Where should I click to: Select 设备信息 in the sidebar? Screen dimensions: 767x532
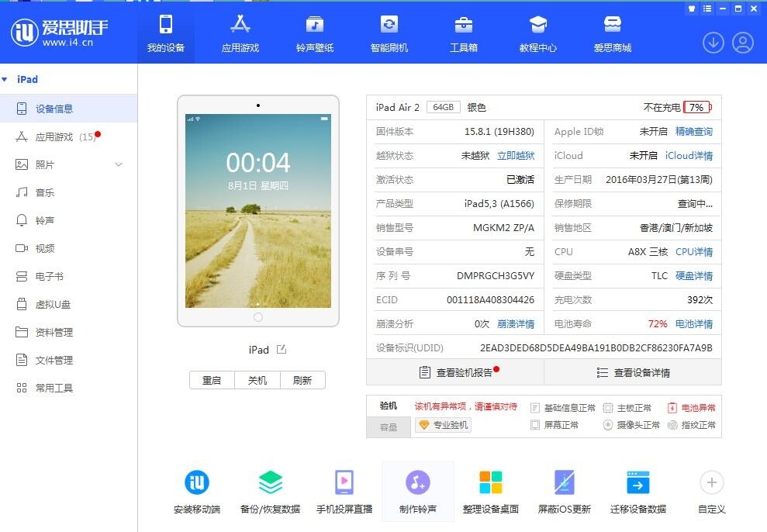click(x=68, y=109)
